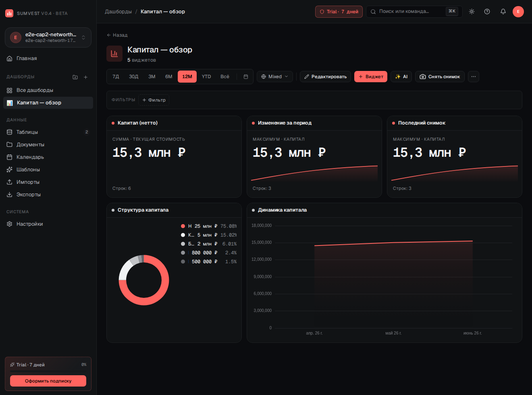532x395 pixels.
Task: Add new dashboard with plus icon
Action: click(x=85, y=77)
